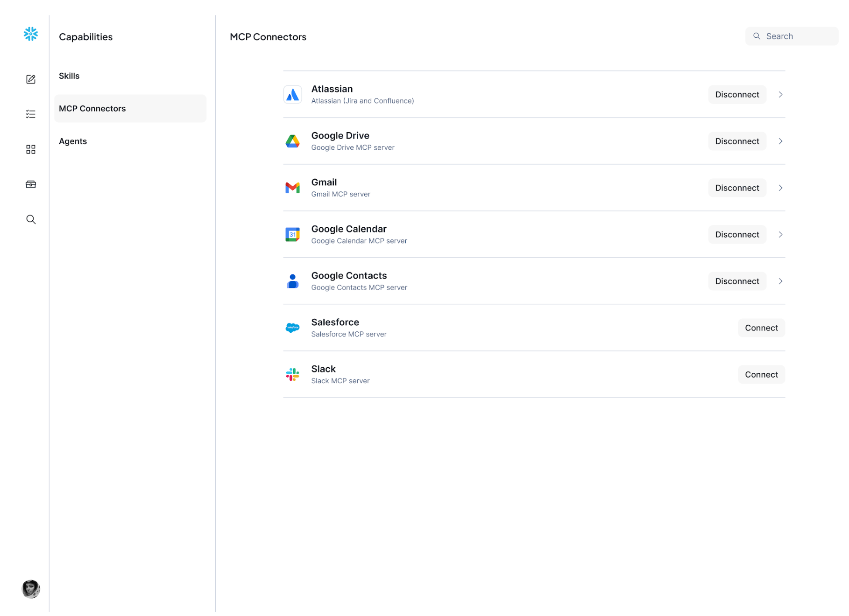Expand the Google Drive connector chevron
This screenshot has width=849, height=616.
pyautogui.click(x=781, y=141)
